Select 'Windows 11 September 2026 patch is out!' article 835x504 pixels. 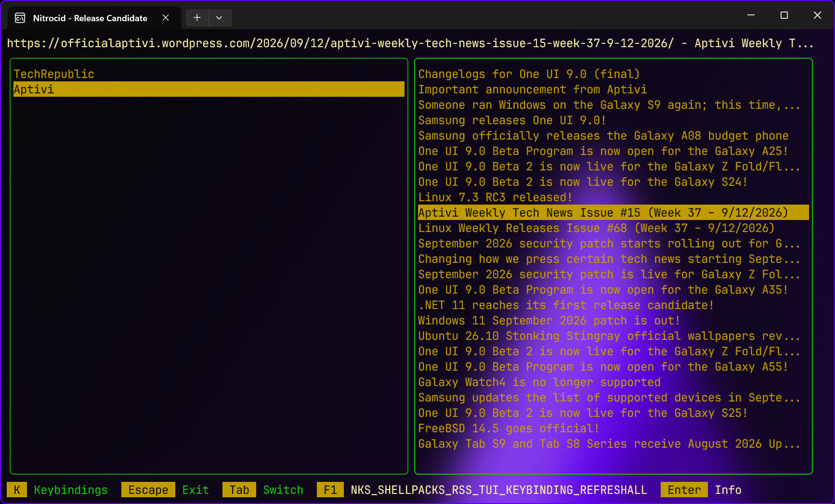[613, 321]
